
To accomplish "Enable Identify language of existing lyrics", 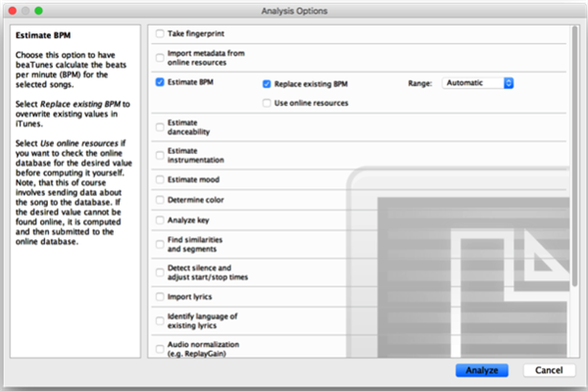I will 160,320.
